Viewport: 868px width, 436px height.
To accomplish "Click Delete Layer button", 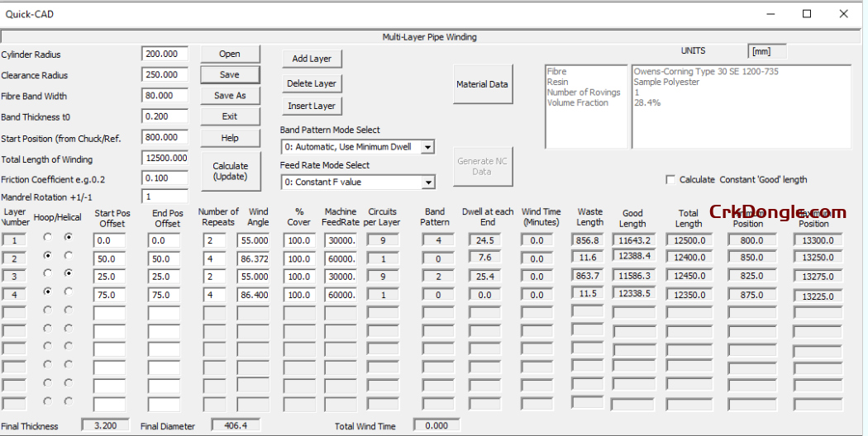I will click(312, 83).
